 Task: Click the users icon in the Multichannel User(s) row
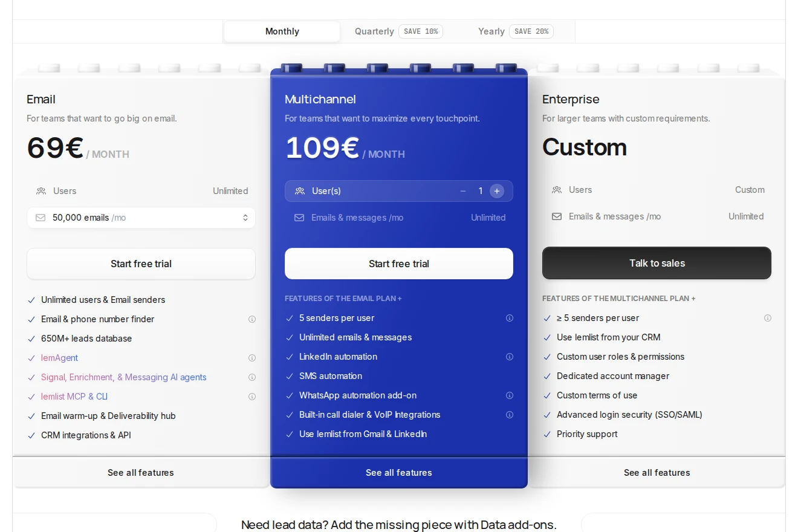pyautogui.click(x=300, y=191)
